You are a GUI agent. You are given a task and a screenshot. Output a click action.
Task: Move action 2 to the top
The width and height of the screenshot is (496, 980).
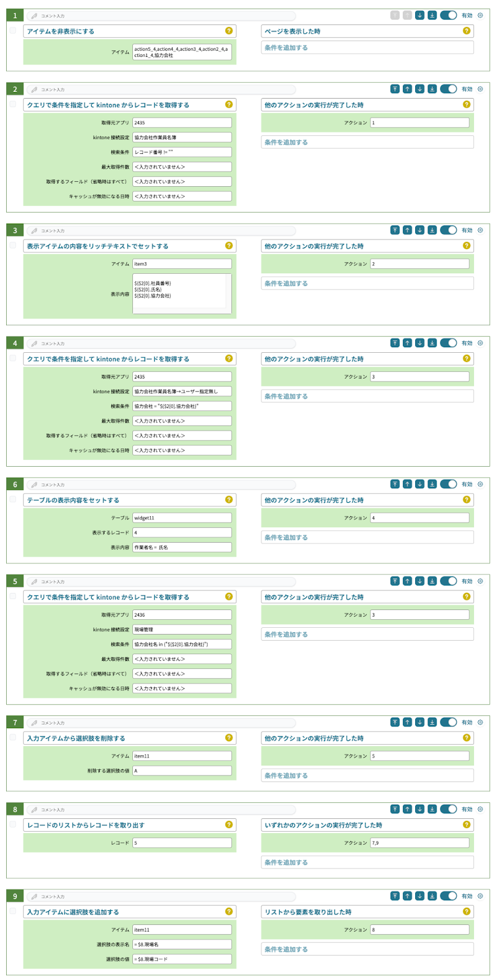pos(395,89)
